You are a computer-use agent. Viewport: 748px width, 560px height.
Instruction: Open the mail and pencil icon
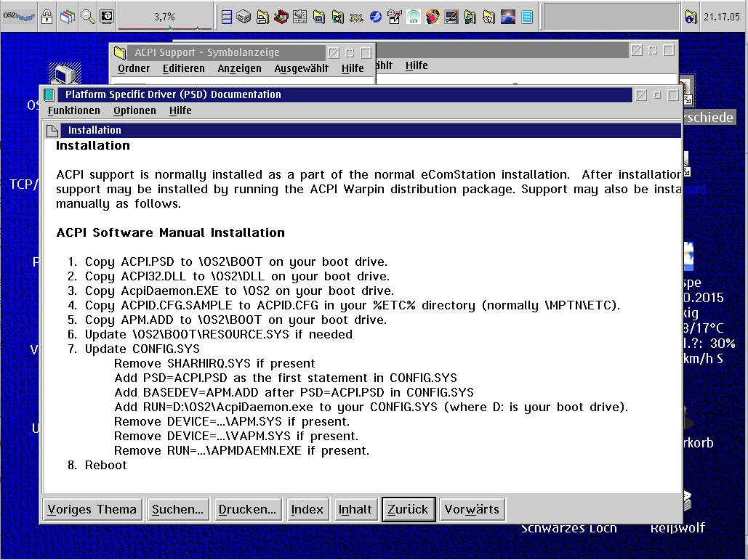point(395,17)
